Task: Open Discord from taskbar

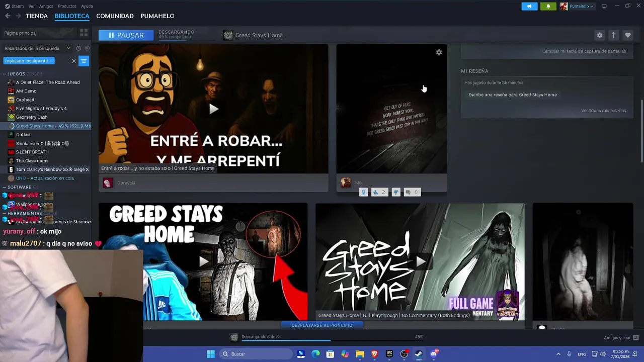Action: click(x=434, y=354)
